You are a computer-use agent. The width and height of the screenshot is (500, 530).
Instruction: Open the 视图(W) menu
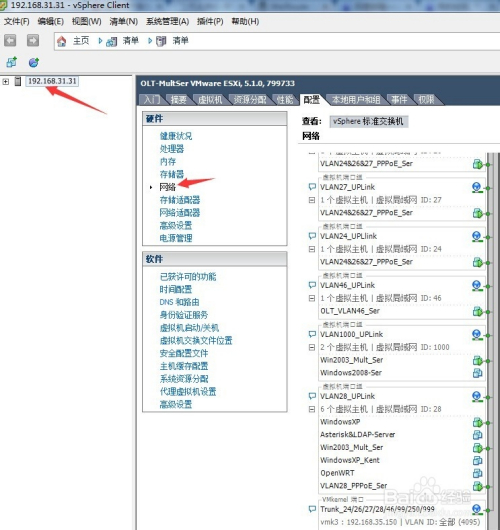(x=87, y=22)
